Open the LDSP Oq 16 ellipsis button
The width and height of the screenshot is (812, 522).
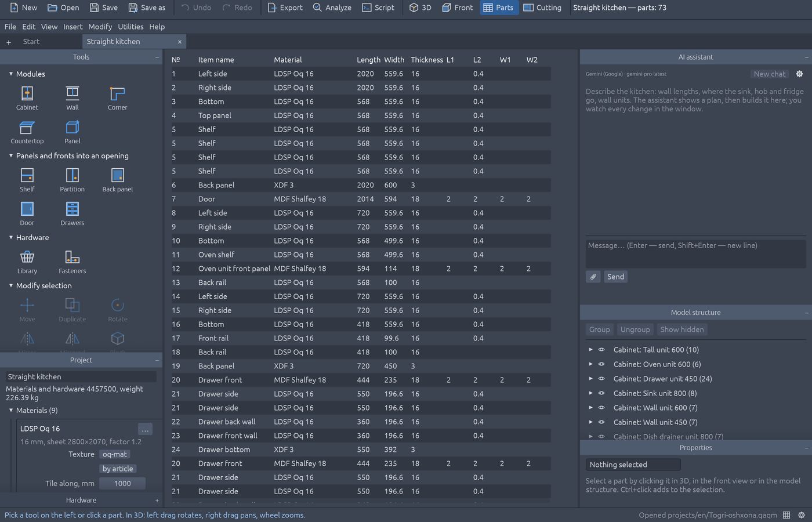[x=145, y=429]
